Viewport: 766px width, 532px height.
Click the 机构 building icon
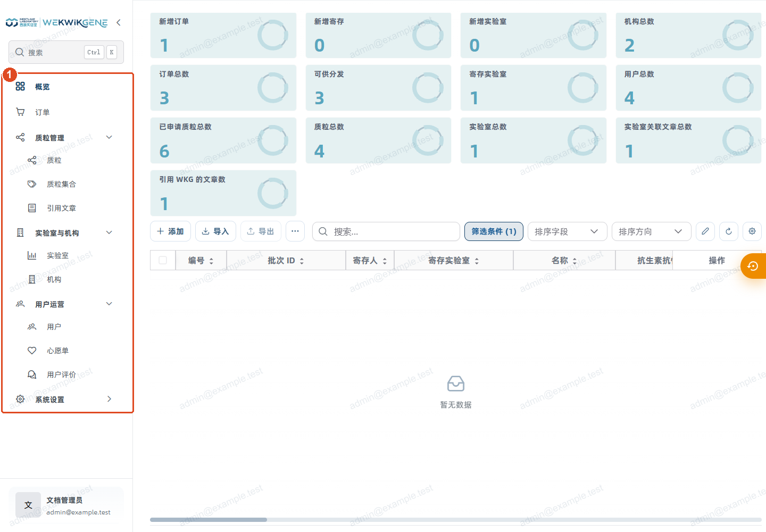tap(32, 279)
